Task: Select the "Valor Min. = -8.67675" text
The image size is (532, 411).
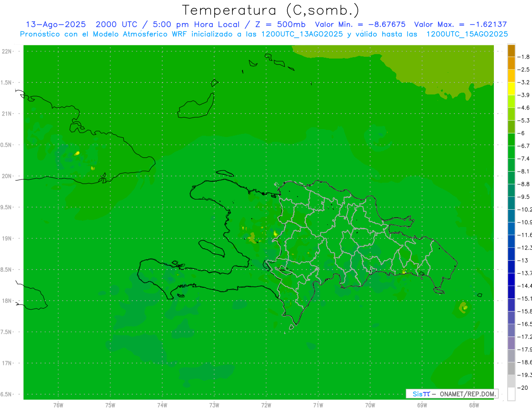Action: (360, 24)
